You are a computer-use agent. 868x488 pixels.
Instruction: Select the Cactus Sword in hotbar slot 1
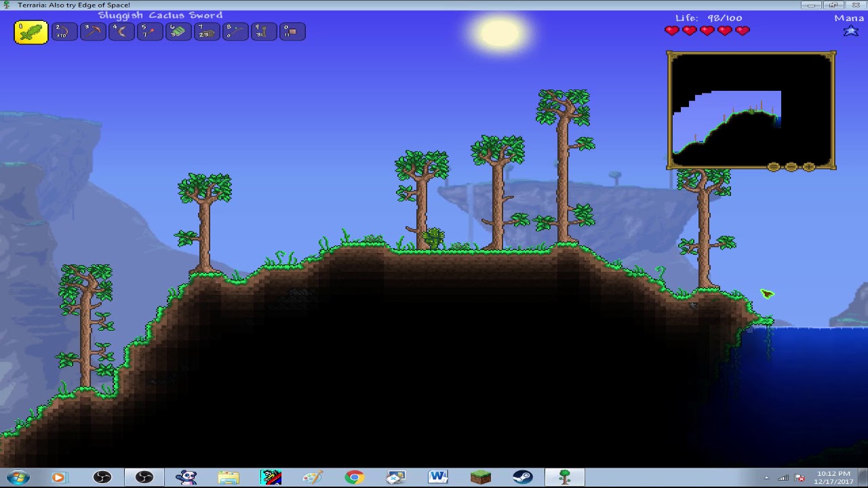pos(31,32)
